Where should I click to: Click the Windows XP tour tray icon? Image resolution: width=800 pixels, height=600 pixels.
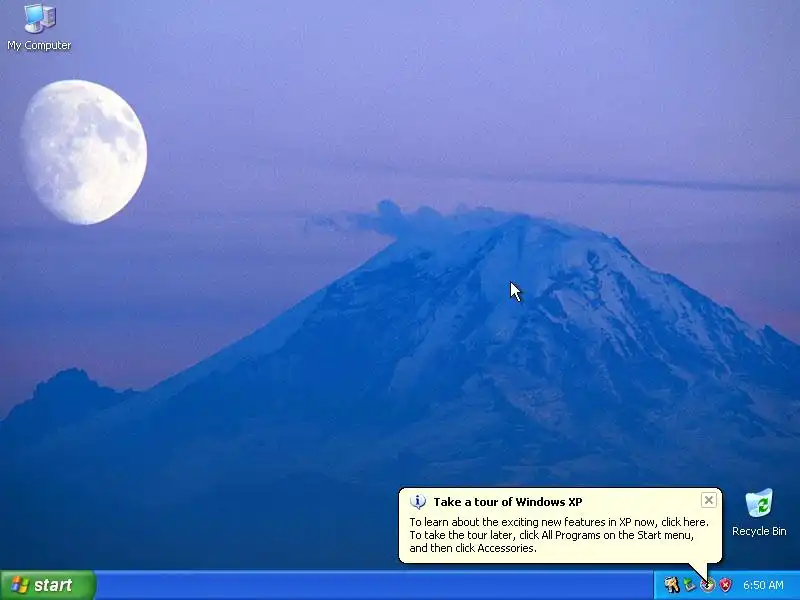(708, 585)
